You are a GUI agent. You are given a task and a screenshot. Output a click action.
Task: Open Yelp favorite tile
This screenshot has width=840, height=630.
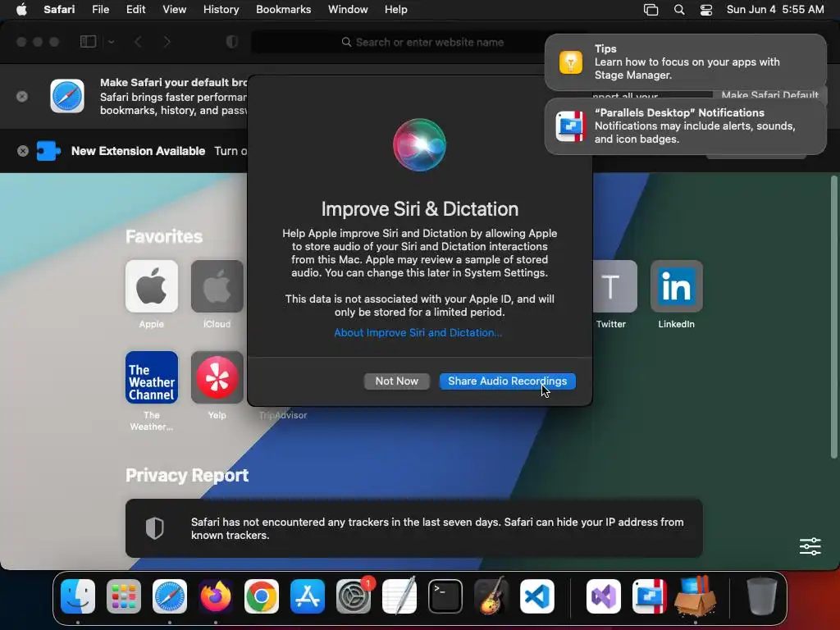click(x=217, y=377)
